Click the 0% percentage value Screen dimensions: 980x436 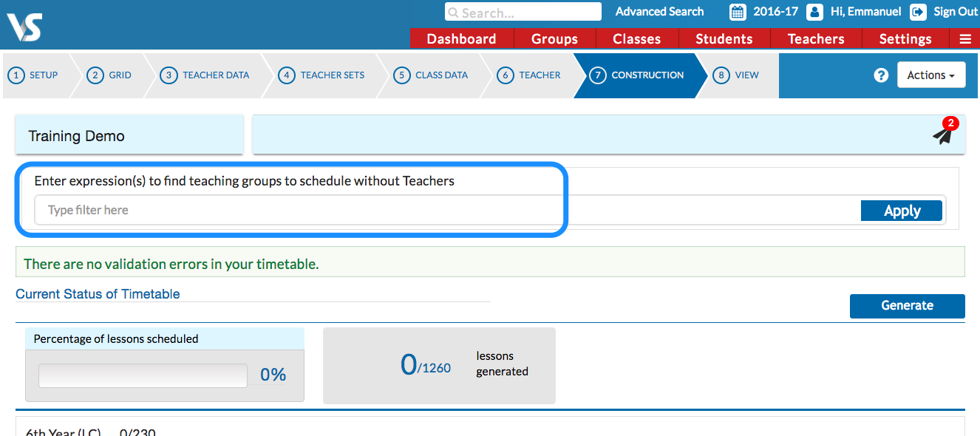click(x=273, y=375)
